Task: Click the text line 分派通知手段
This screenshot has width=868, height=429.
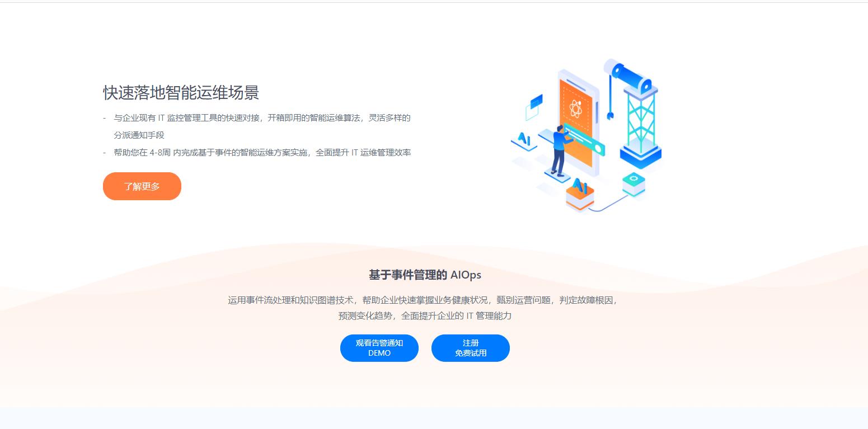Action: [x=139, y=135]
